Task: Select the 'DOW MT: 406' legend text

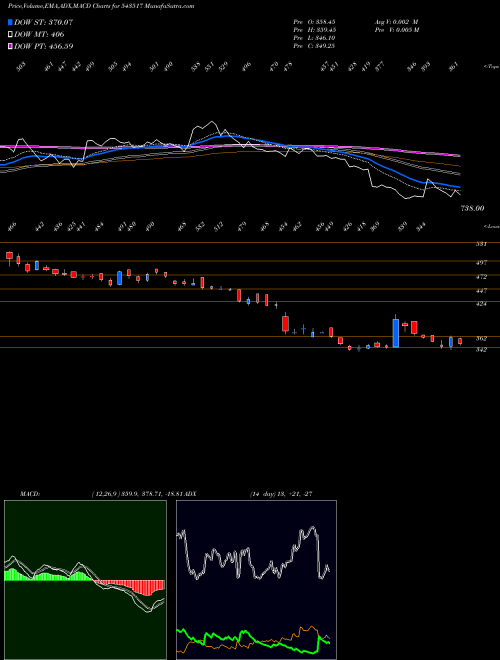Action: [39, 34]
